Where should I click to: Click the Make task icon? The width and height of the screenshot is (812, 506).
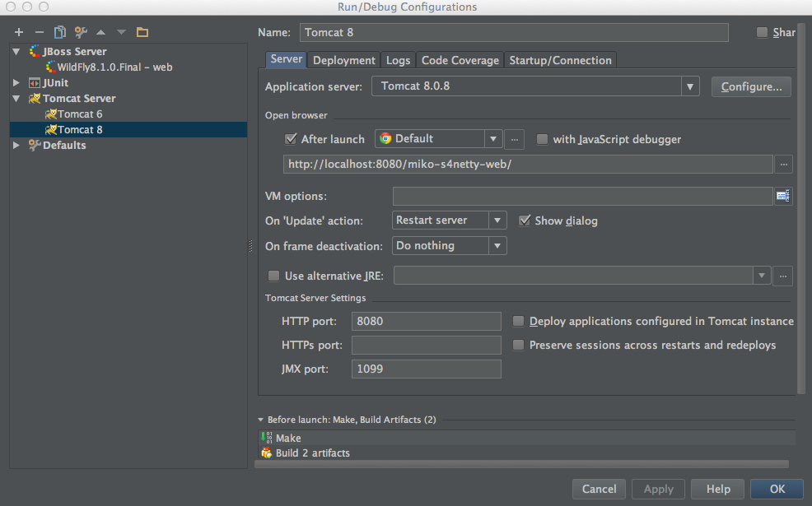pyautogui.click(x=266, y=438)
